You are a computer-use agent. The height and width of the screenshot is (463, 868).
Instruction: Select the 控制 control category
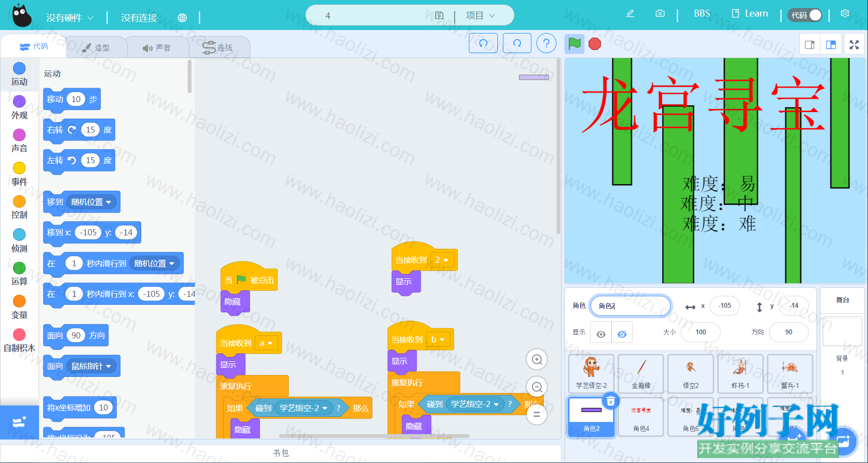coord(19,207)
